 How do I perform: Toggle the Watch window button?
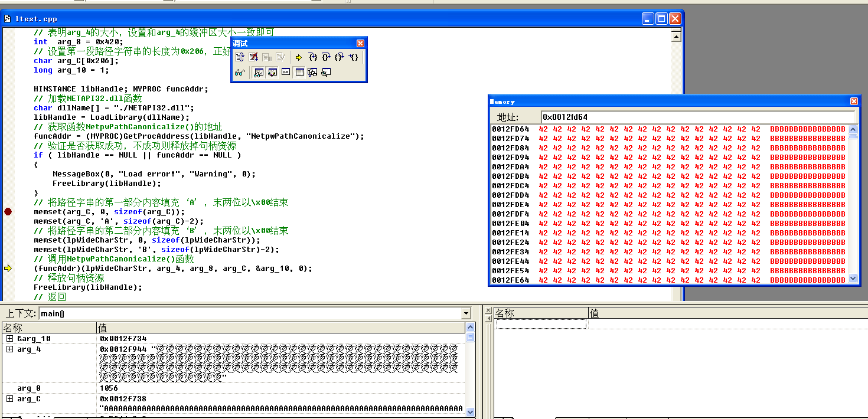[x=259, y=72]
